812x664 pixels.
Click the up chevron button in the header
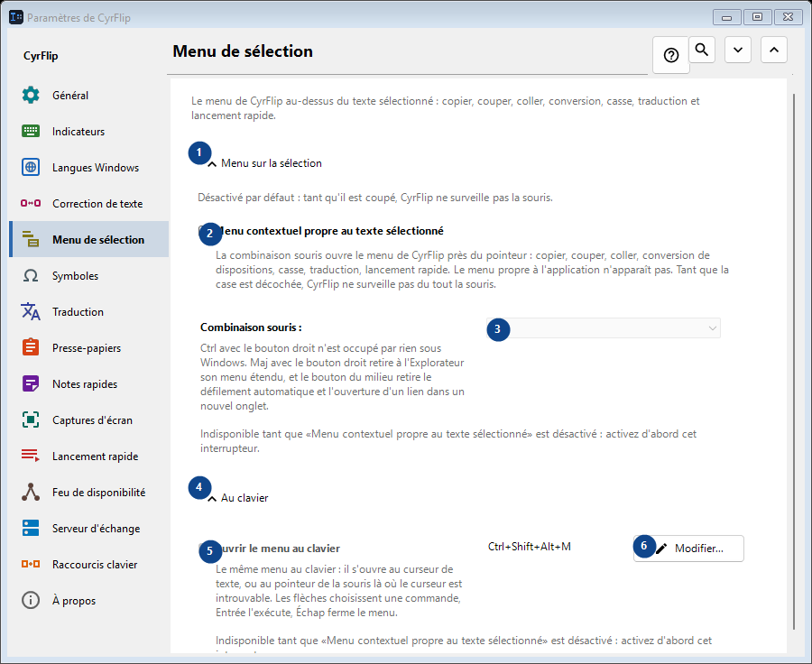click(774, 50)
